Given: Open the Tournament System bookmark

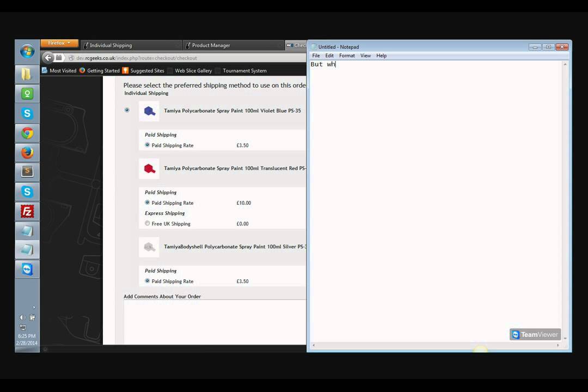Looking at the screenshot, I should click(241, 71).
